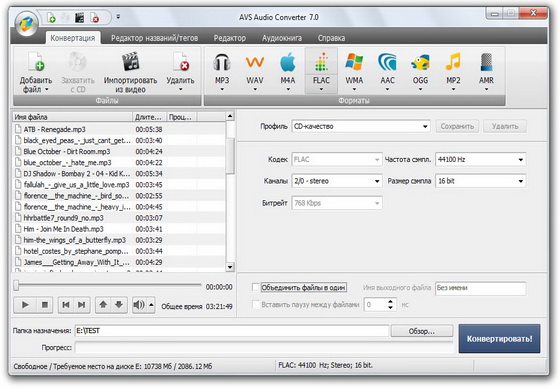Expand the MP3 format options arrow
Image resolution: width=560 pixels, height=388 pixels.
tap(222, 89)
